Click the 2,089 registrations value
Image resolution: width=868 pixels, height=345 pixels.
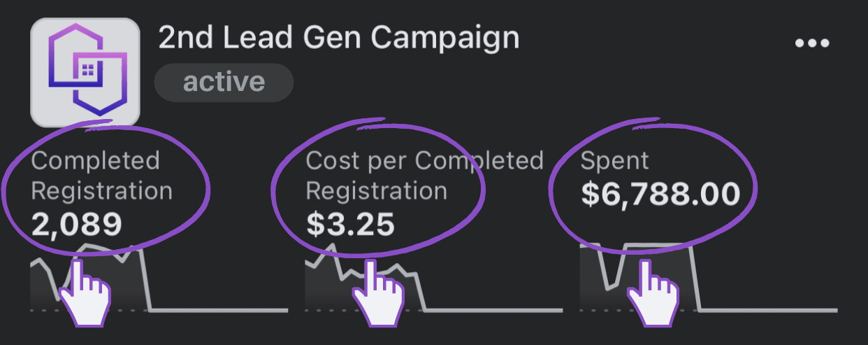click(x=77, y=224)
